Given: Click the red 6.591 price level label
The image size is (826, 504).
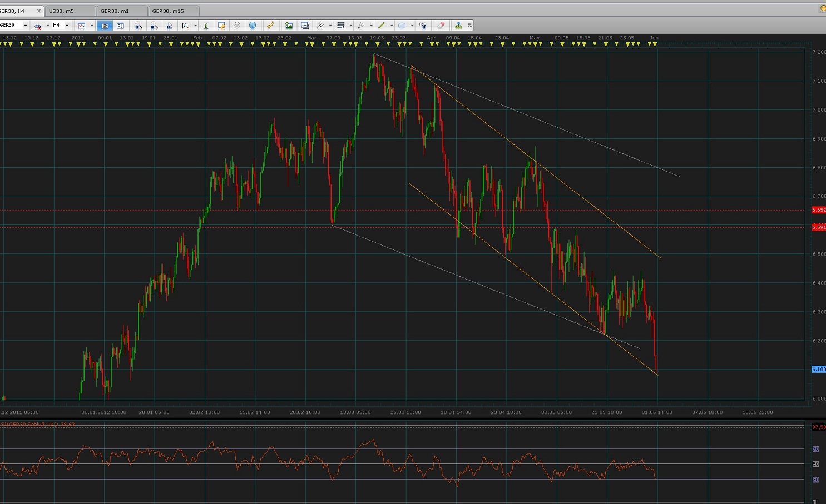Looking at the screenshot, I should click(819, 227).
